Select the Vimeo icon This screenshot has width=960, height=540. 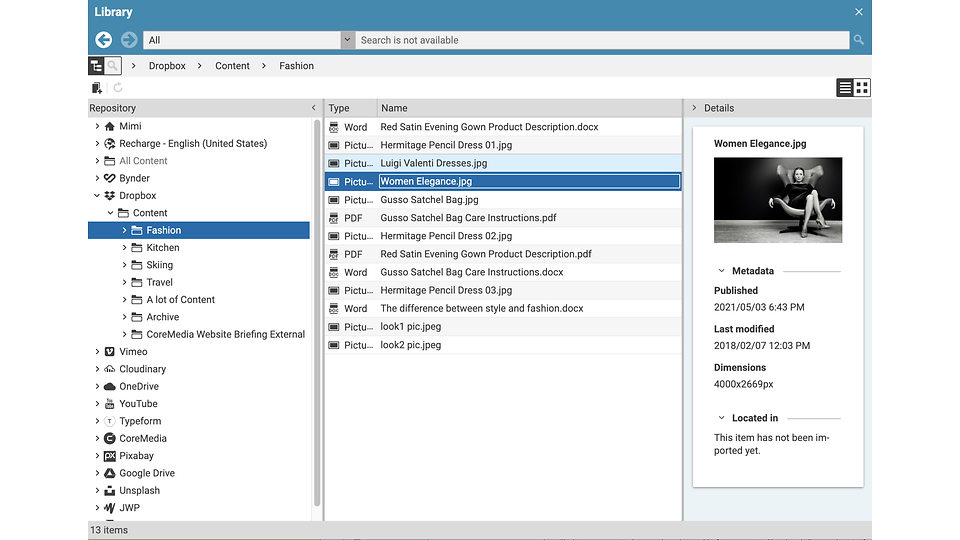[110, 351]
